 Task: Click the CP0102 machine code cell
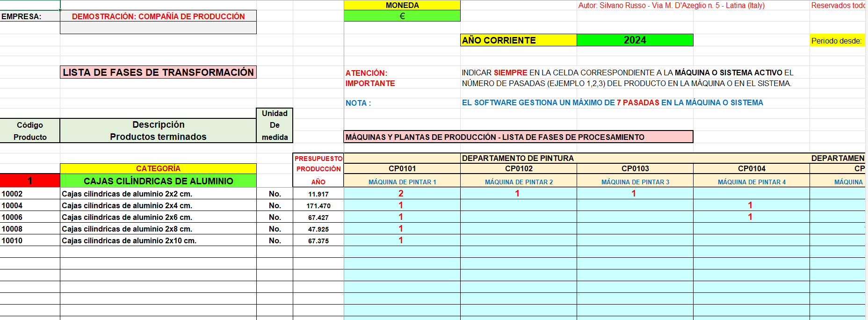(x=519, y=168)
